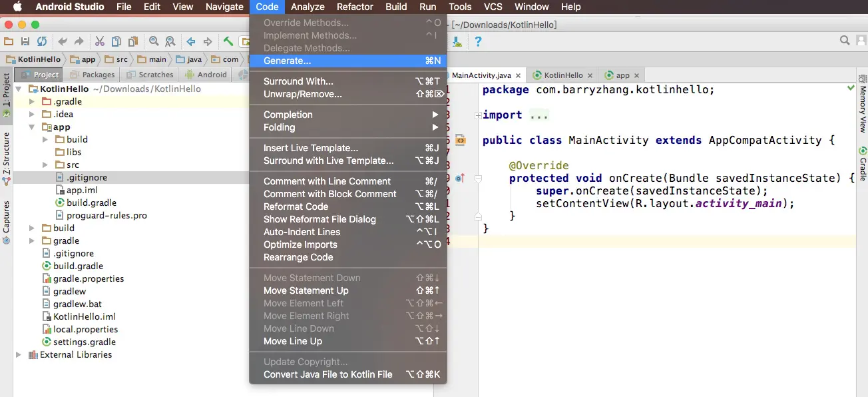This screenshot has width=868, height=397.
Task: Expand collapsed import statements in editor
Action: coord(478,116)
